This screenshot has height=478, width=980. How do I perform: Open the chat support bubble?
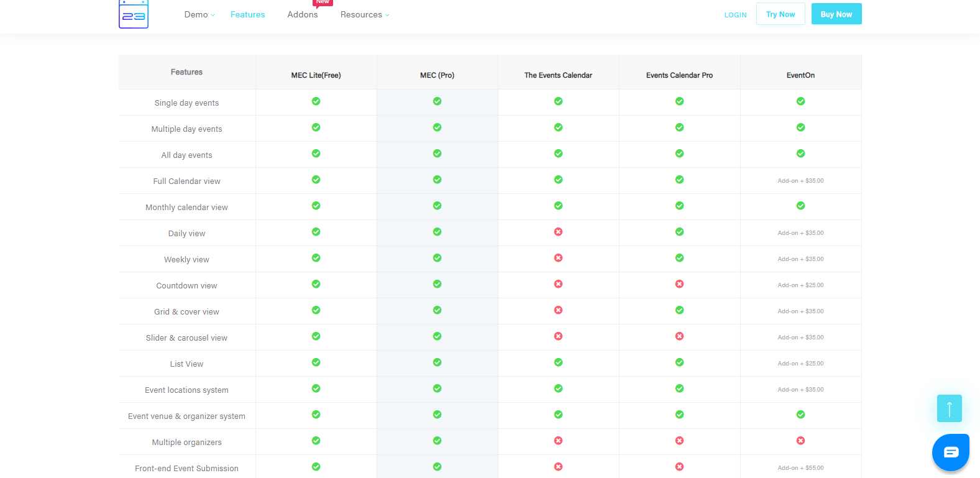[x=951, y=453]
